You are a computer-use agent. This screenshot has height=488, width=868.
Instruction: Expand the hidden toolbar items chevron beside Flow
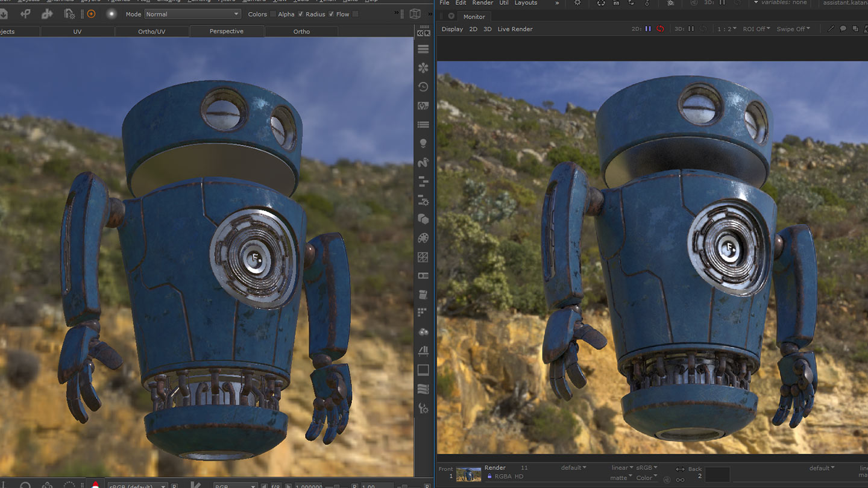(397, 13)
